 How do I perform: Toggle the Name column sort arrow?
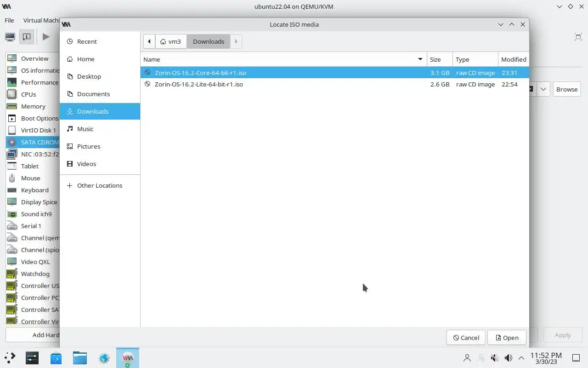pos(420,59)
